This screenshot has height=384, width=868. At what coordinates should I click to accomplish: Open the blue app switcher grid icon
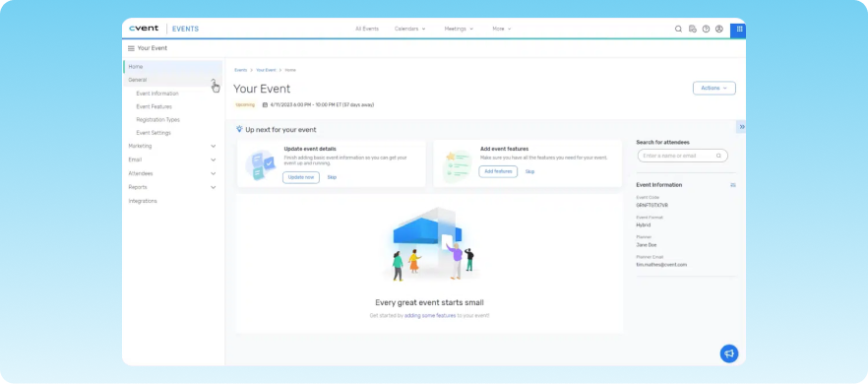[739, 30]
